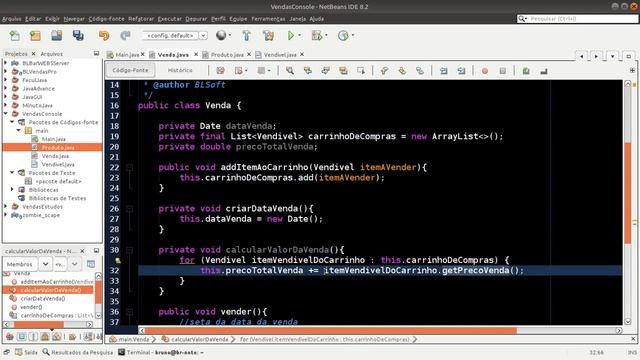Click the editor vertical scrollbar down arrow
This screenshot has width=640, height=360.
point(628,322)
